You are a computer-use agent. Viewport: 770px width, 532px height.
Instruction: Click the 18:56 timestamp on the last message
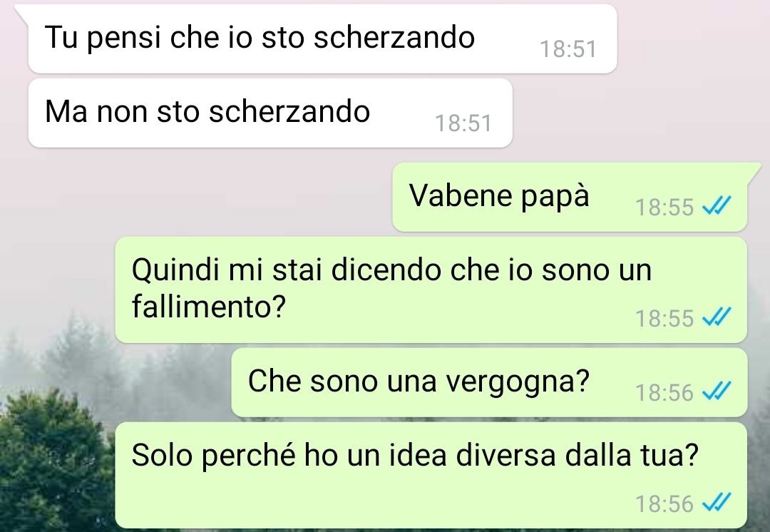click(664, 504)
